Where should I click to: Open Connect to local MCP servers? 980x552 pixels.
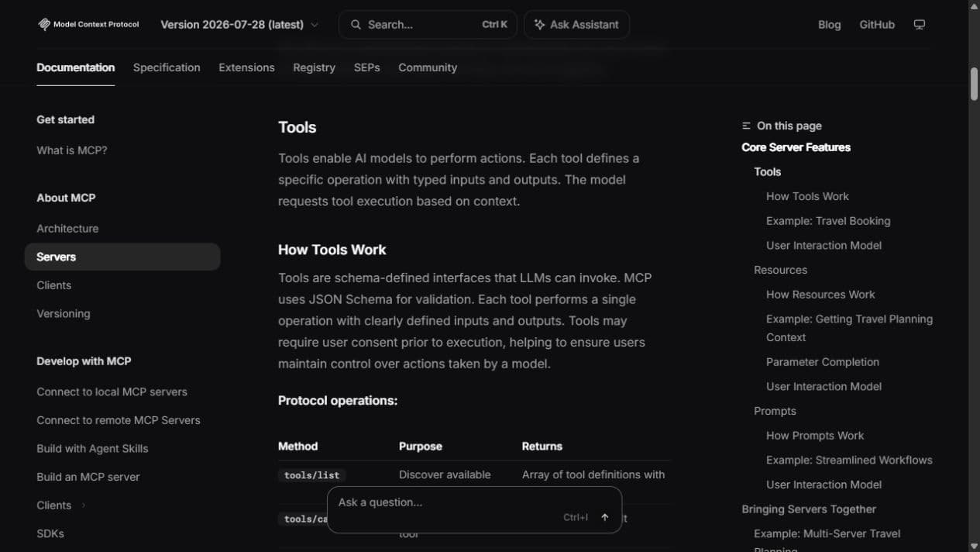[112, 392]
